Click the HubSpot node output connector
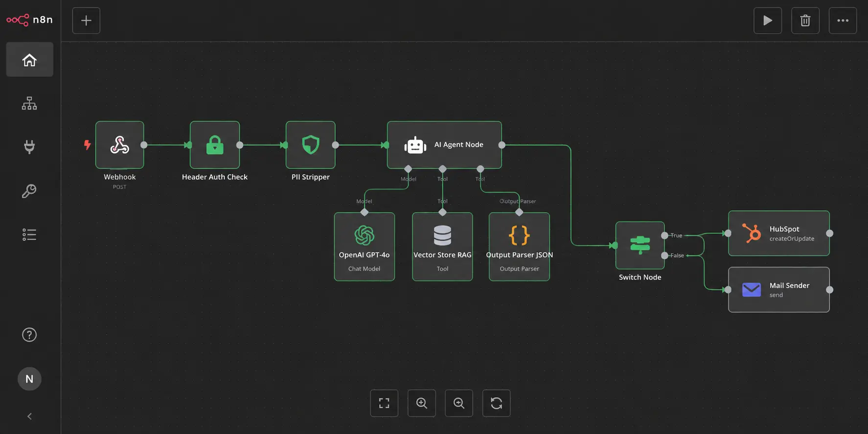 (x=830, y=233)
